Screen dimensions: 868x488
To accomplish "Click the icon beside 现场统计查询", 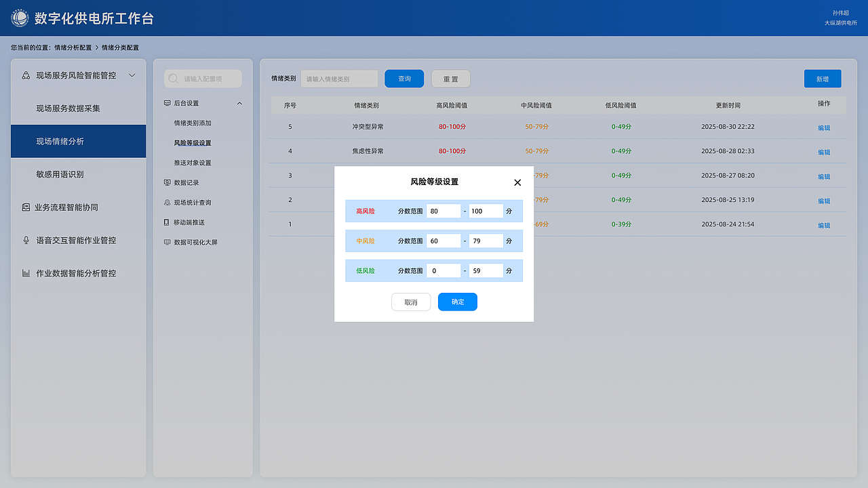I will (x=167, y=203).
